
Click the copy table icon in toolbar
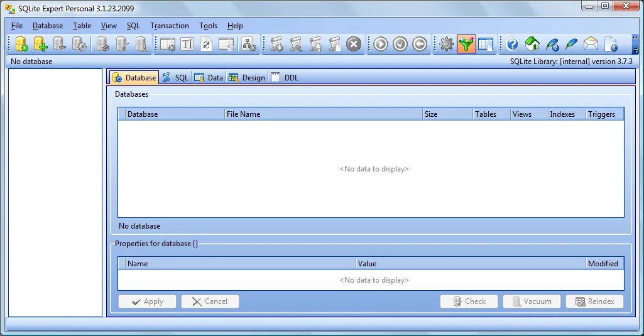click(x=226, y=44)
